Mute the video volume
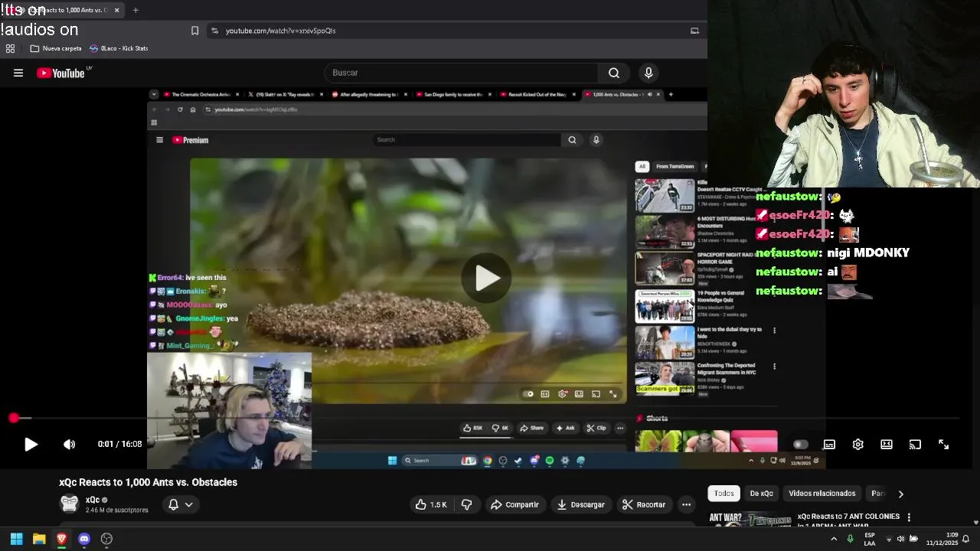Viewport: 980px width, 551px height. [69, 444]
